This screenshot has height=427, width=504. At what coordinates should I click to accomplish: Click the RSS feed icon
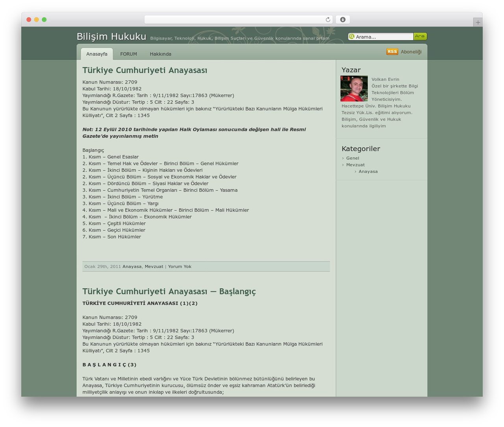392,52
